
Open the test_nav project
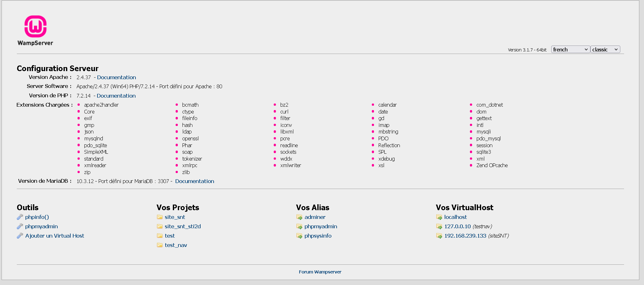[x=176, y=245]
